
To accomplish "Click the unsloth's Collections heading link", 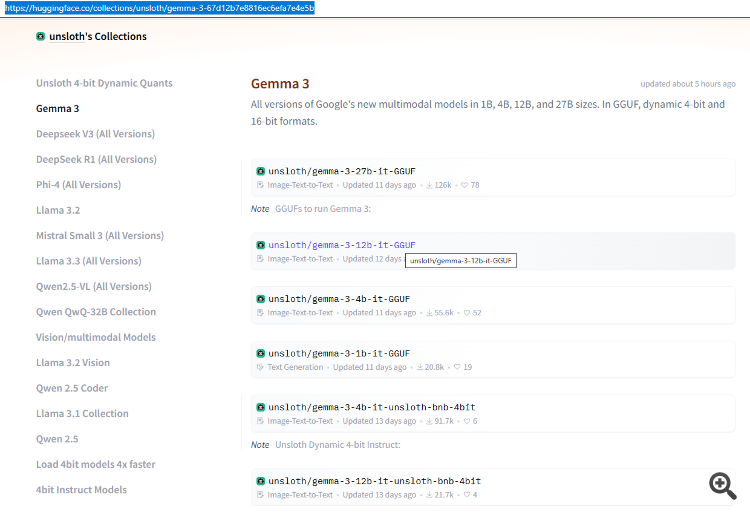I will (98, 36).
